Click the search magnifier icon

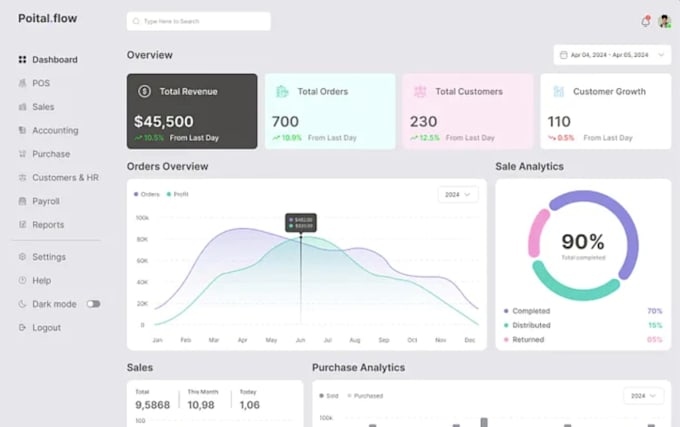(136, 21)
